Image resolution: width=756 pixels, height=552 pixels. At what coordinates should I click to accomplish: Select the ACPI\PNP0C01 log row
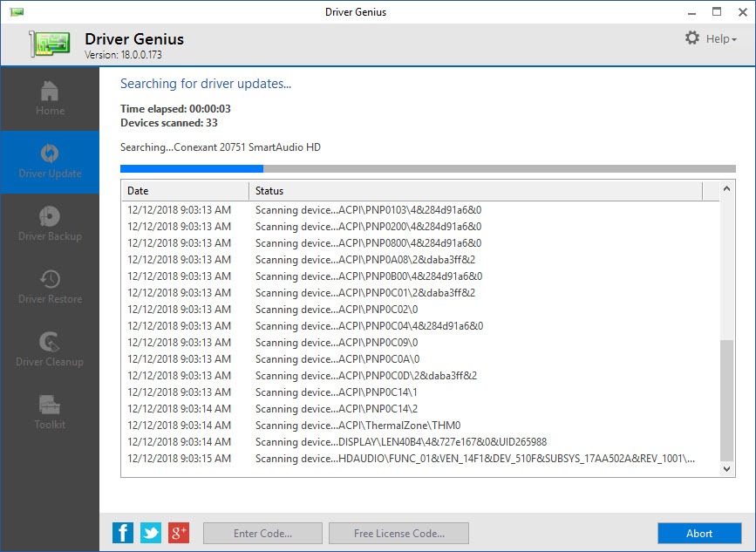coord(420,293)
